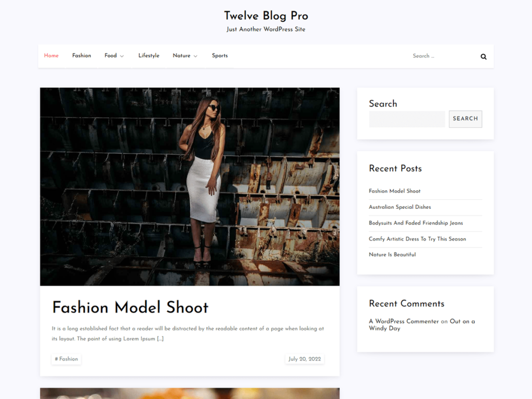Open Comfy Artistic Dress To Try This Season
The width and height of the screenshot is (532, 399).
coord(417,239)
